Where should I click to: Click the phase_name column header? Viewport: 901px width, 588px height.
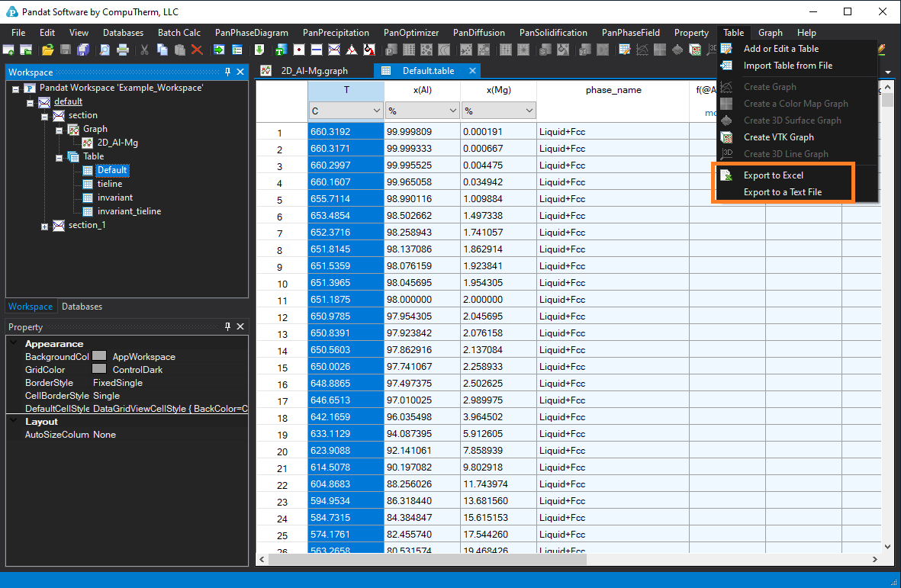(x=613, y=90)
